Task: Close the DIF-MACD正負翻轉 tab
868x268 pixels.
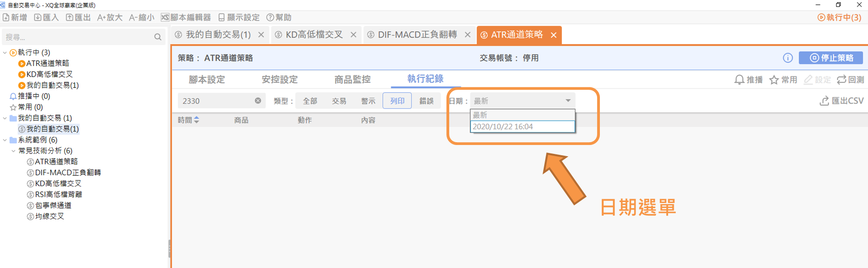Action: [467, 35]
